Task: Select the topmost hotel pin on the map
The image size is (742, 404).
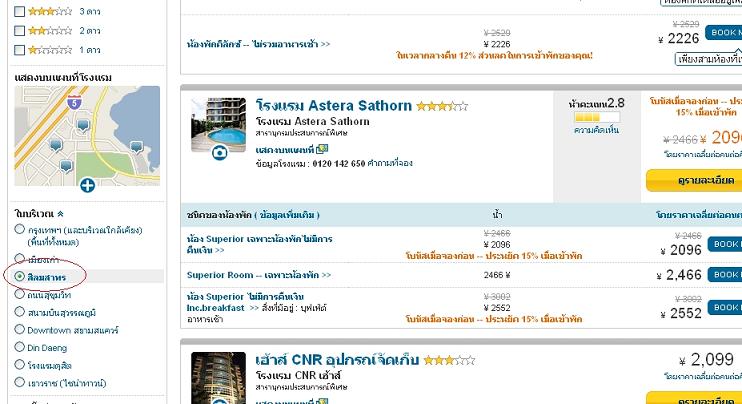Action: click(x=83, y=125)
